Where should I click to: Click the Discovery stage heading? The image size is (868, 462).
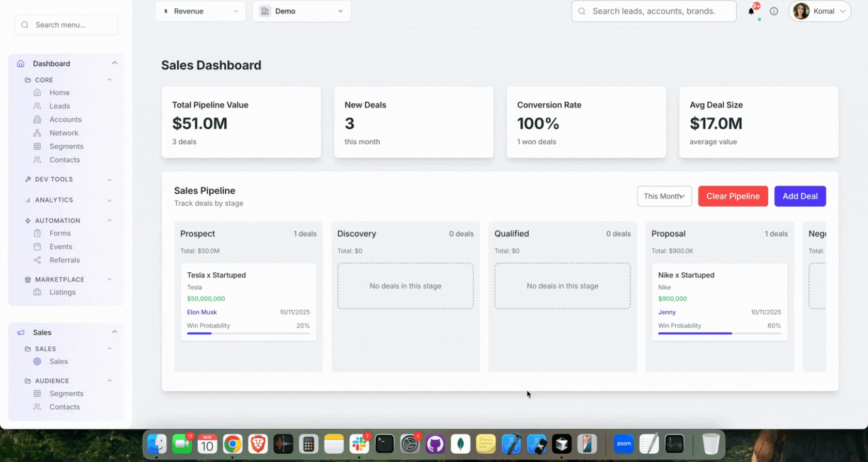[x=357, y=234]
